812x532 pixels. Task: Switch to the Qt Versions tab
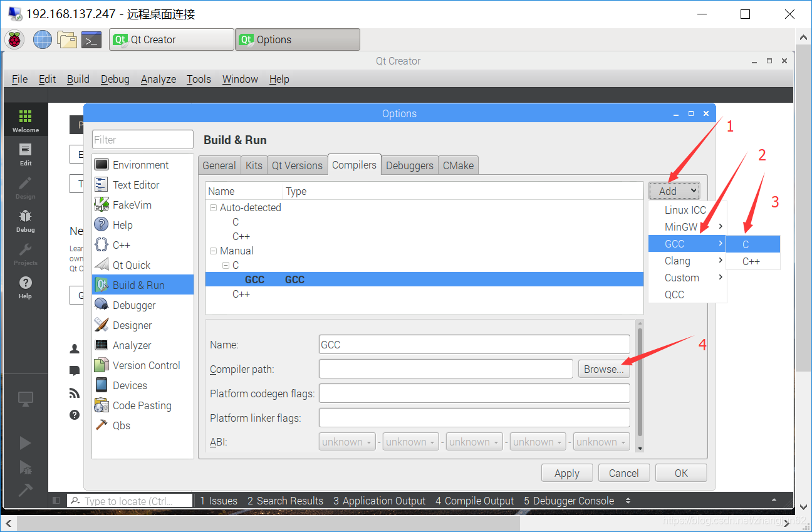click(x=297, y=165)
